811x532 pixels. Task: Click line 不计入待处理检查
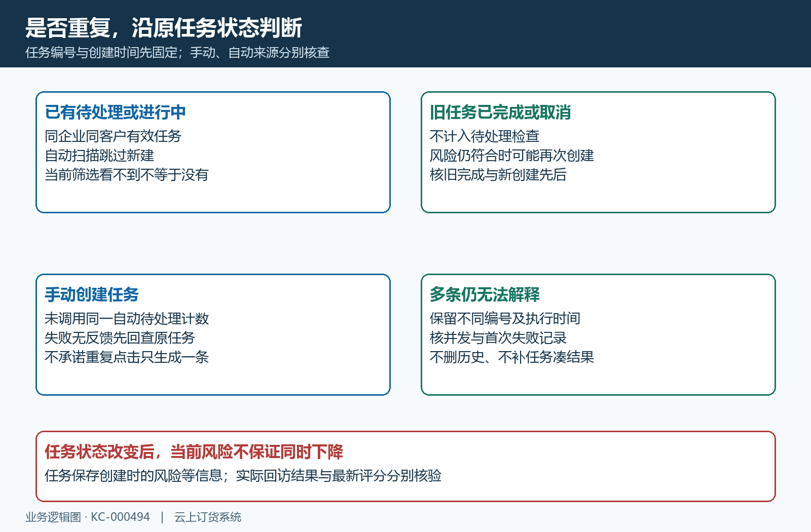(x=485, y=136)
